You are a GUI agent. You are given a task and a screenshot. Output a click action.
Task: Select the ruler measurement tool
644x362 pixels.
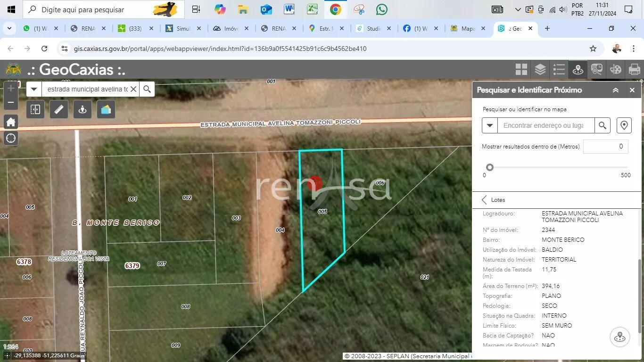(x=59, y=109)
